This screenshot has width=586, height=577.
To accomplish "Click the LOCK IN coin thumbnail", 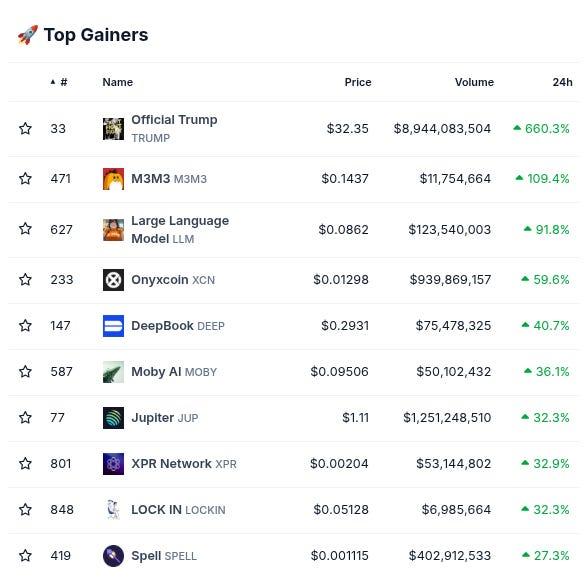I will tap(113, 510).
